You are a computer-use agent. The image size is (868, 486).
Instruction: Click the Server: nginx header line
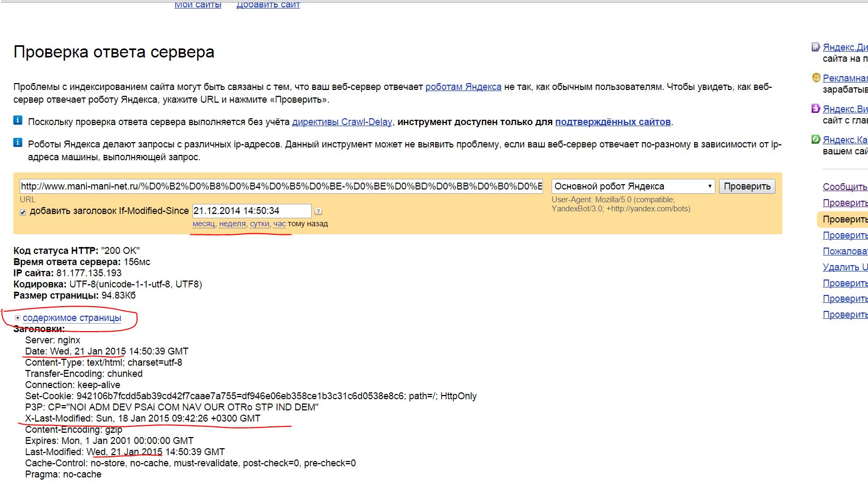point(53,340)
